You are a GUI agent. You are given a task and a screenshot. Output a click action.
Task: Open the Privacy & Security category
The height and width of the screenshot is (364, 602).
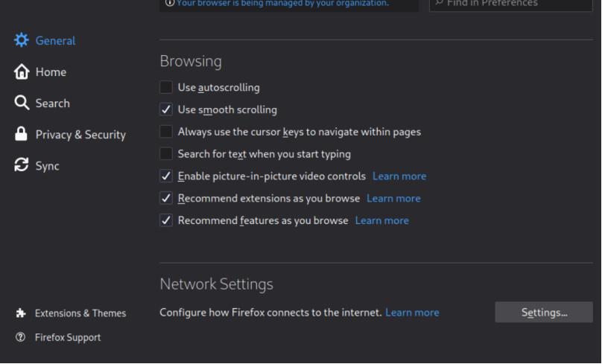[x=80, y=135]
